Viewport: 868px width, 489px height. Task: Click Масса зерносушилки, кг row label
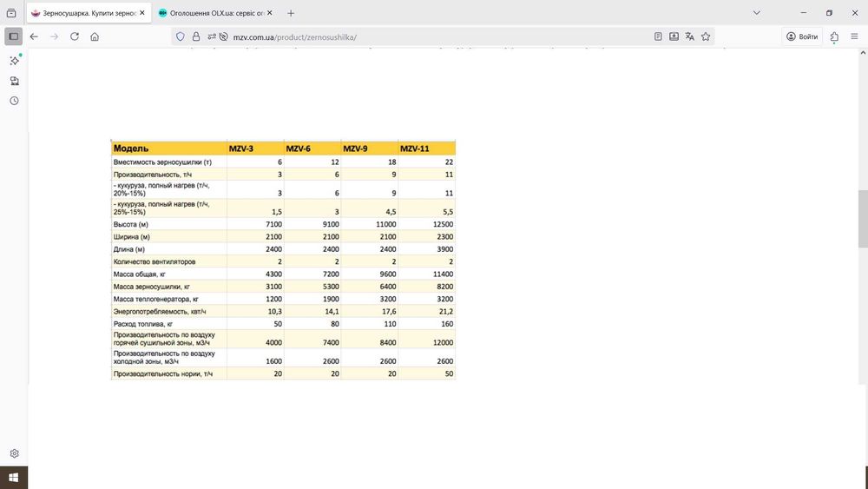pyautogui.click(x=152, y=287)
